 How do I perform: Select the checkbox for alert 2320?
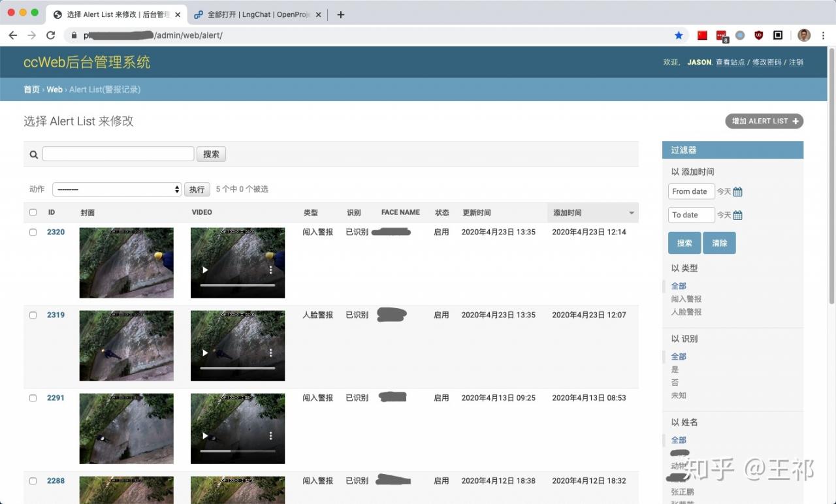pyautogui.click(x=33, y=232)
